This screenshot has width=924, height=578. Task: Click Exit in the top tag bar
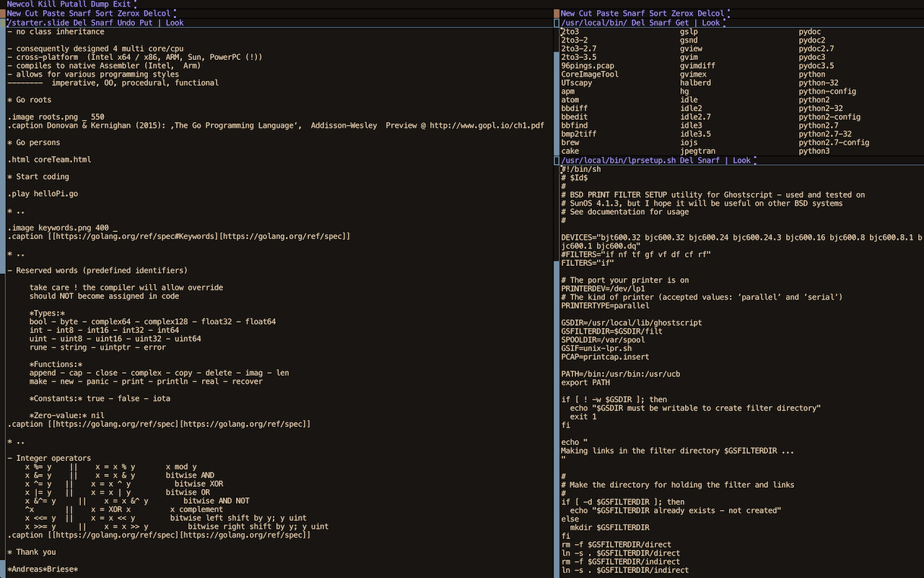coord(122,4)
